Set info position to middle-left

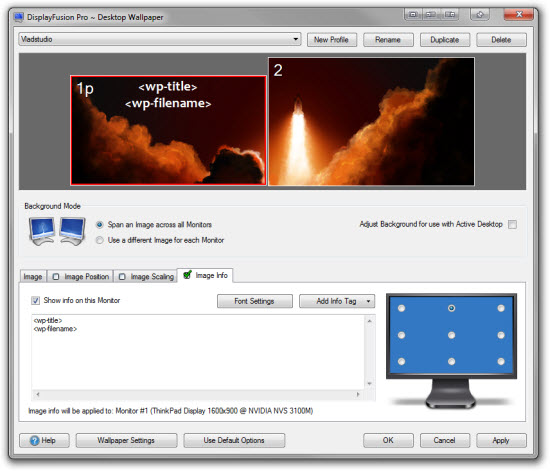[402, 335]
